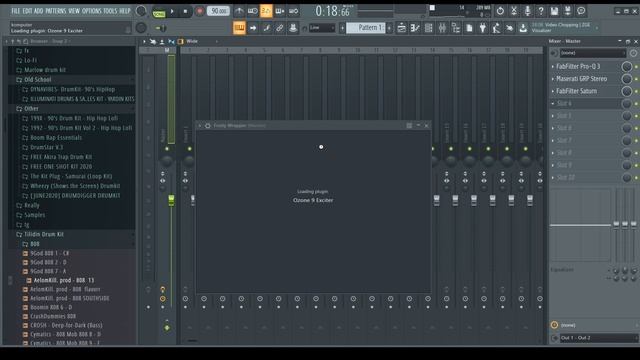Open the PATTERNS menu
The width and height of the screenshot is (640, 360).
tap(56, 11)
